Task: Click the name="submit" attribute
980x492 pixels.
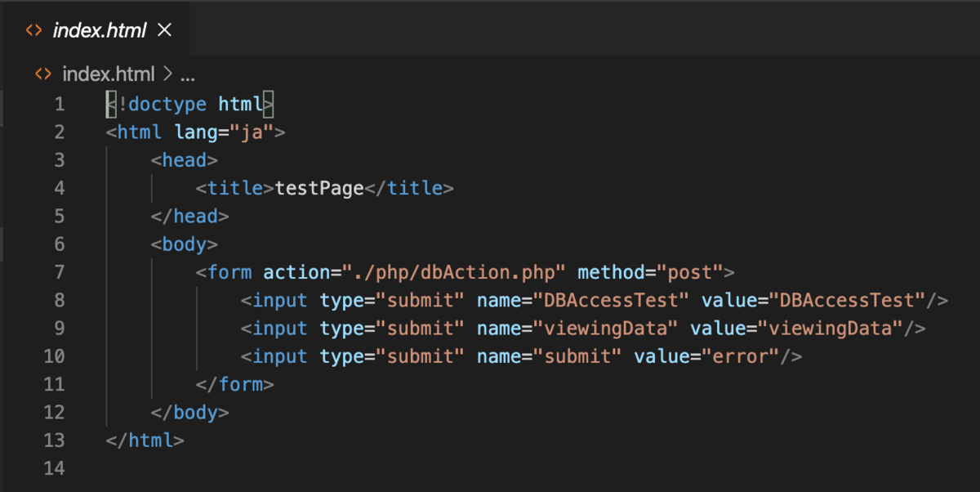Action: tap(550, 356)
